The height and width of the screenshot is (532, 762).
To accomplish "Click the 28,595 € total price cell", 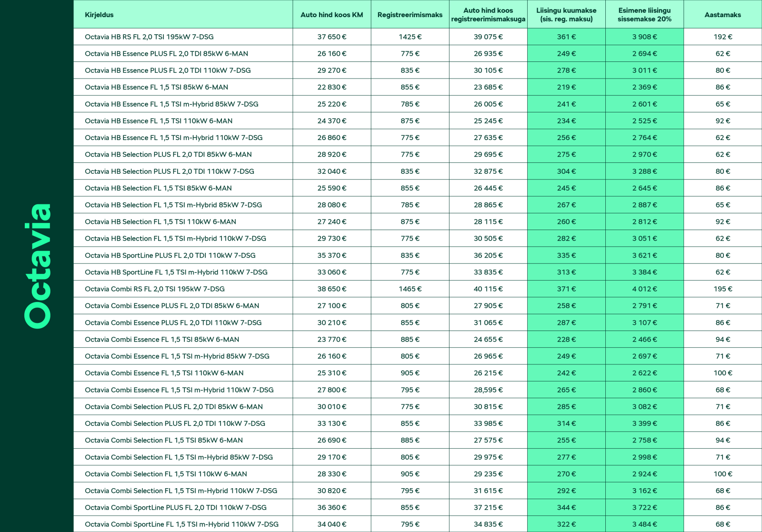I will pos(488,390).
